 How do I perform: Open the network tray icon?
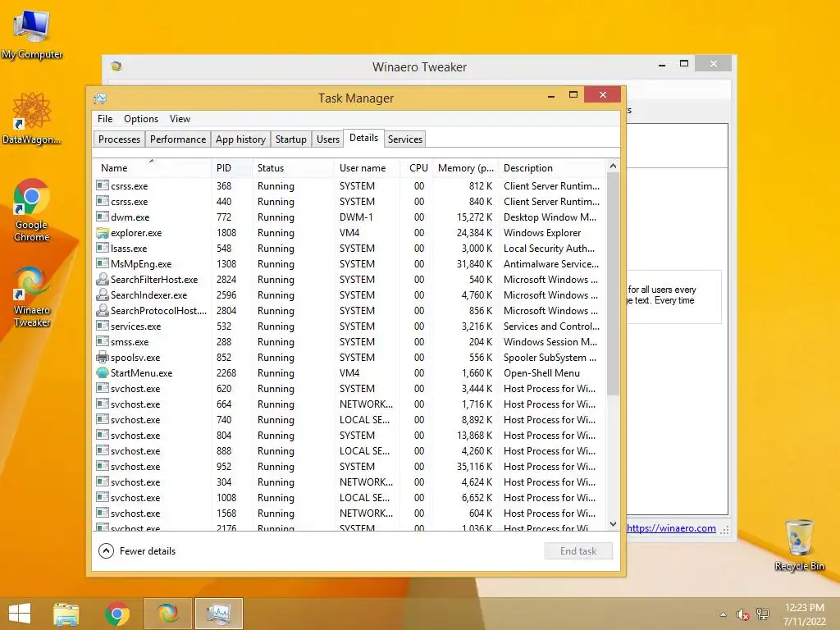click(763, 614)
